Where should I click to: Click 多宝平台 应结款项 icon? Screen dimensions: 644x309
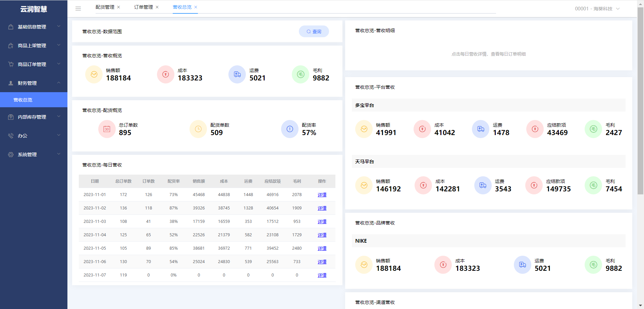click(x=535, y=129)
